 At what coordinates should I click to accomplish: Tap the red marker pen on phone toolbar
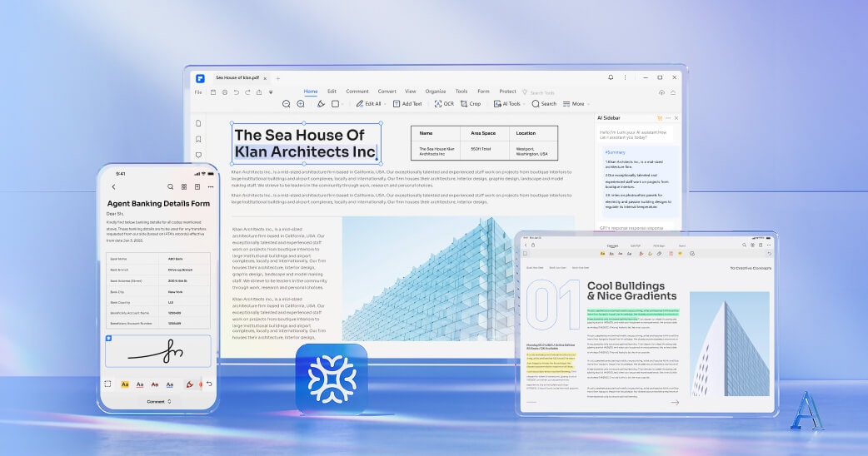tap(190, 384)
